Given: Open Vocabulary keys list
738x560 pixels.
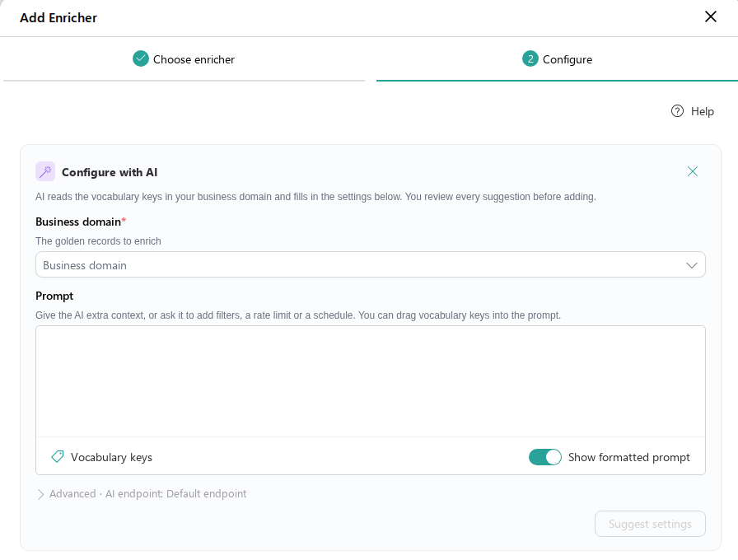Looking at the screenshot, I should [101, 457].
